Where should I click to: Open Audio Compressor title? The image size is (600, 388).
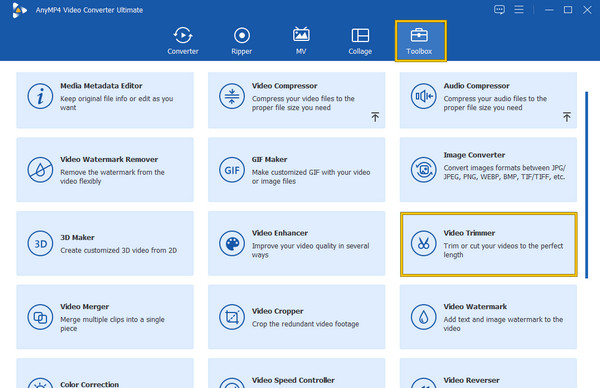pyautogui.click(x=476, y=86)
